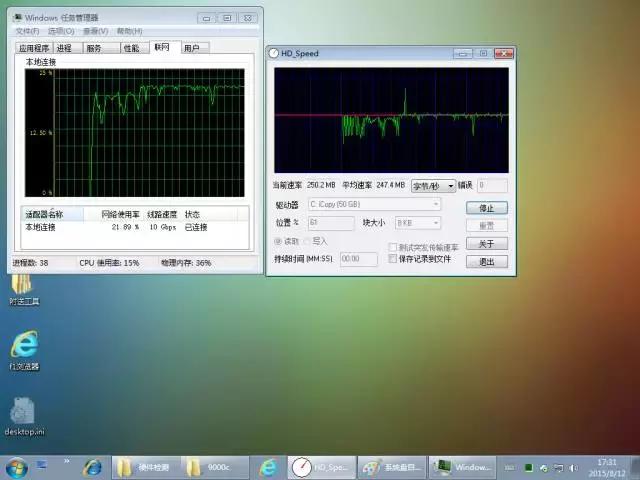Open the 查看(V) menu in Task Manager
Screen dimensions: 640x480
point(97,31)
